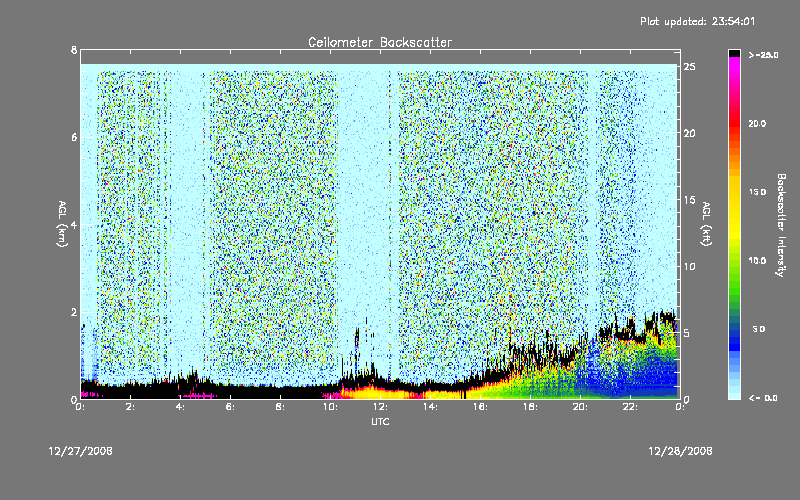Click the '25' kft tick on right axis
The width and height of the screenshot is (800, 500).
(x=690, y=67)
